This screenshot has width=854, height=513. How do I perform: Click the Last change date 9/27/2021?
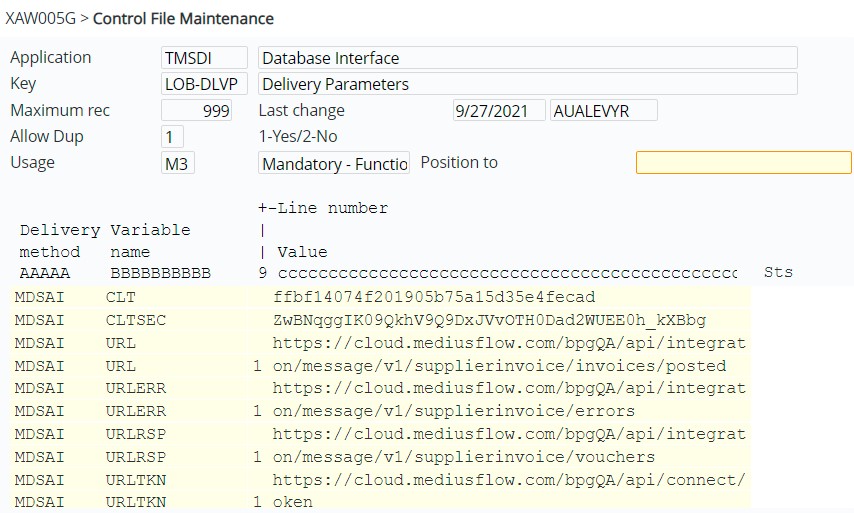click(x=499, y=111)
